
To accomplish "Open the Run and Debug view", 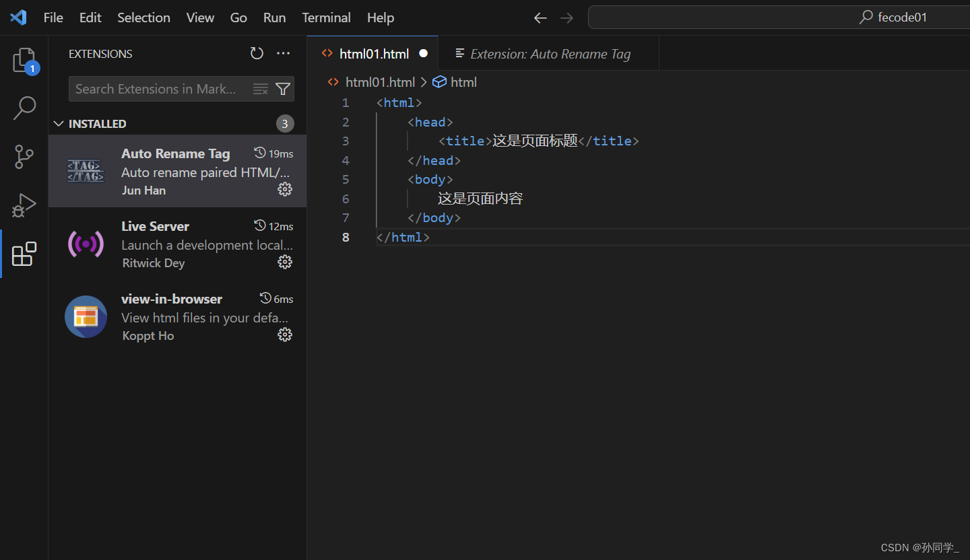I will pos(24,205).
